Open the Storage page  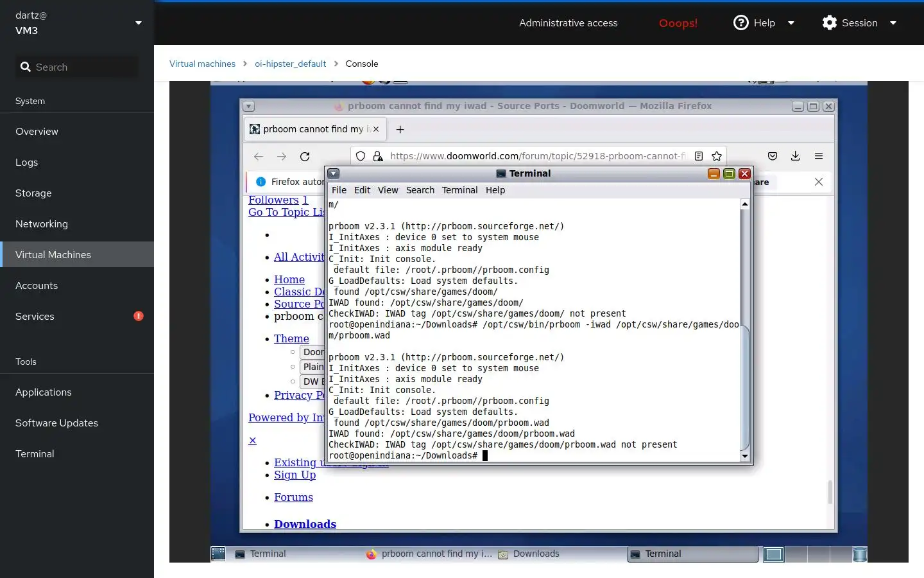click(x=77, y=193)
